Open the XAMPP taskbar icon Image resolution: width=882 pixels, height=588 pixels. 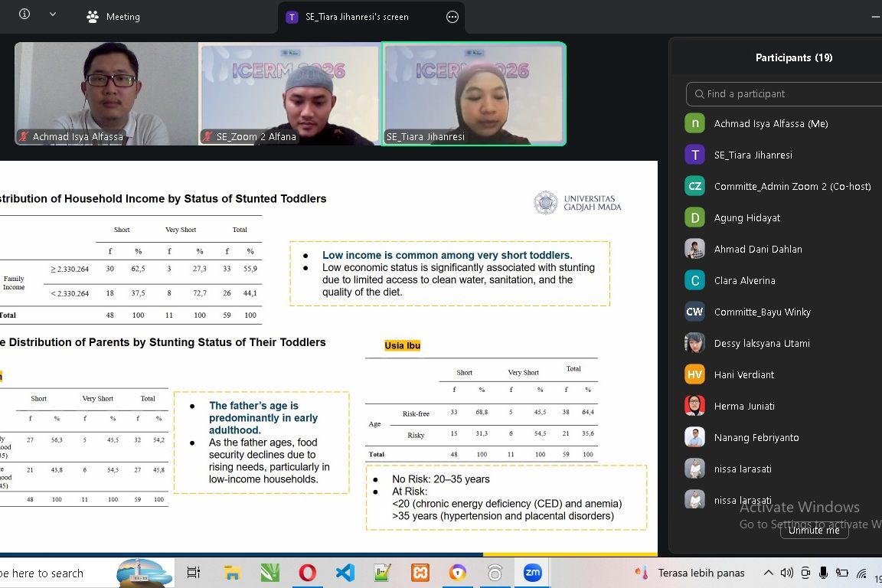point(420,573)
